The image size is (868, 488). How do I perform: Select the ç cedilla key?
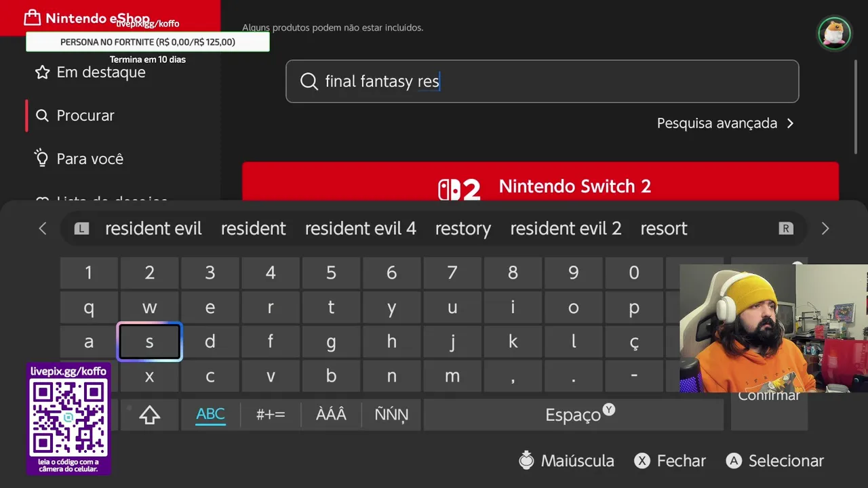[634, 342]
